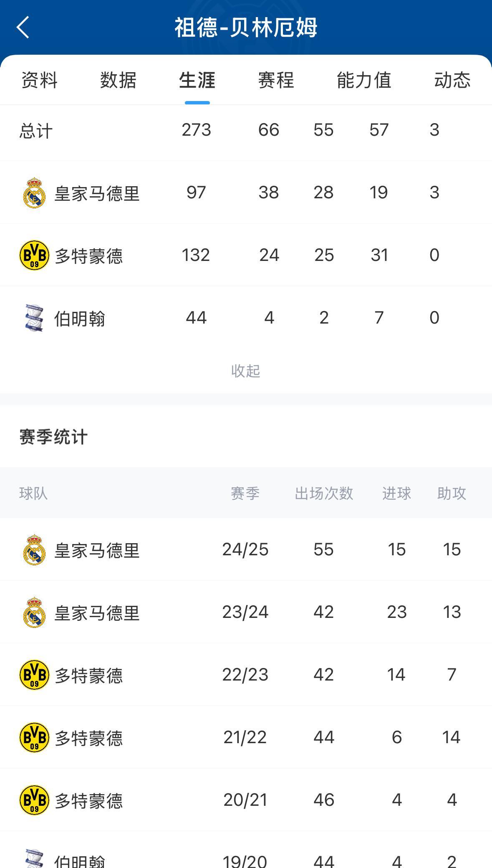The height and width of the screenshot is (868, 492).
Task: Select the 生涯 tab
Action: pos(197,80)
